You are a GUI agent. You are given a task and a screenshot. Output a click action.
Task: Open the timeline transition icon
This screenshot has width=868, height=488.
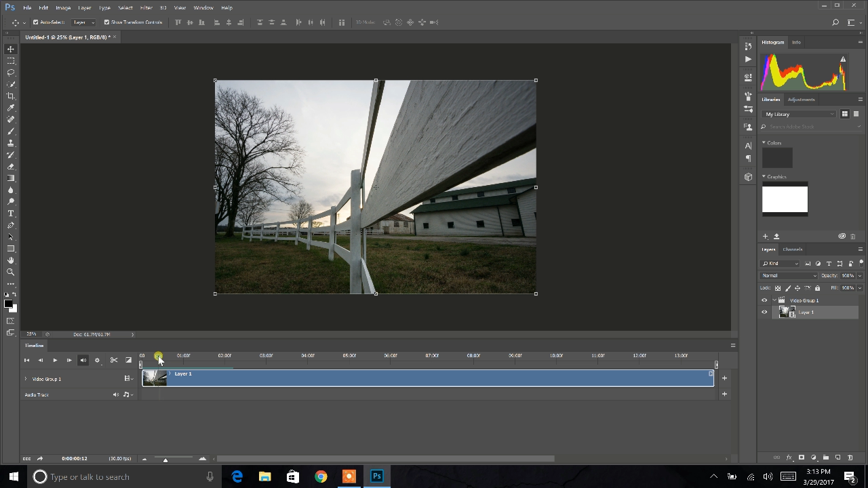click(x=128, y=360)
